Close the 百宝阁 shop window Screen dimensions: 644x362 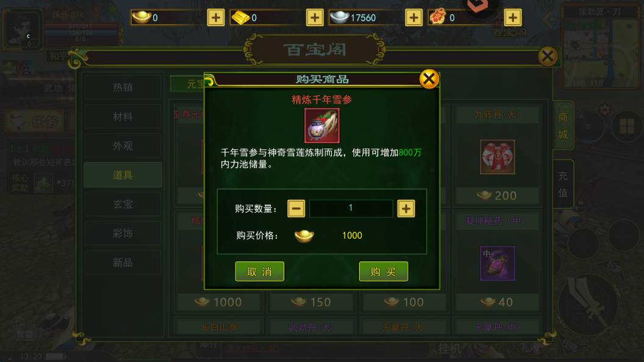pyautogui.click(x=548, y=56)
